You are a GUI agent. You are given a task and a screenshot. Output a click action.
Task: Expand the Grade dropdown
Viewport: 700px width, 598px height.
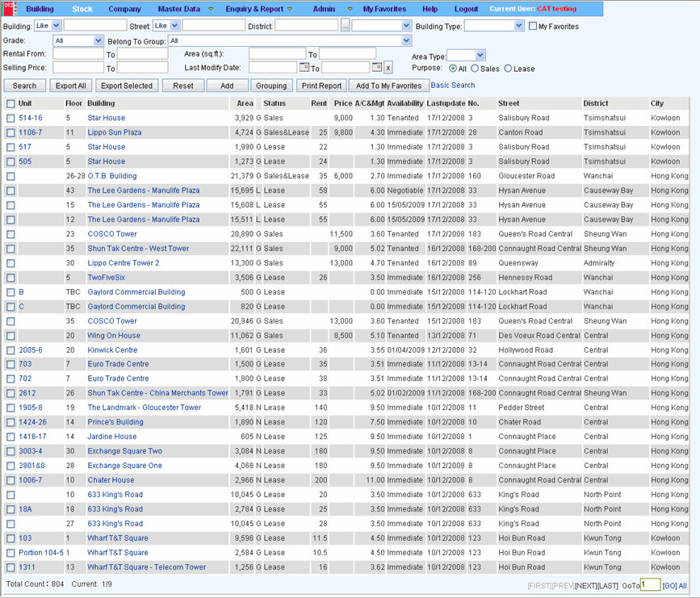click(99, 40)
